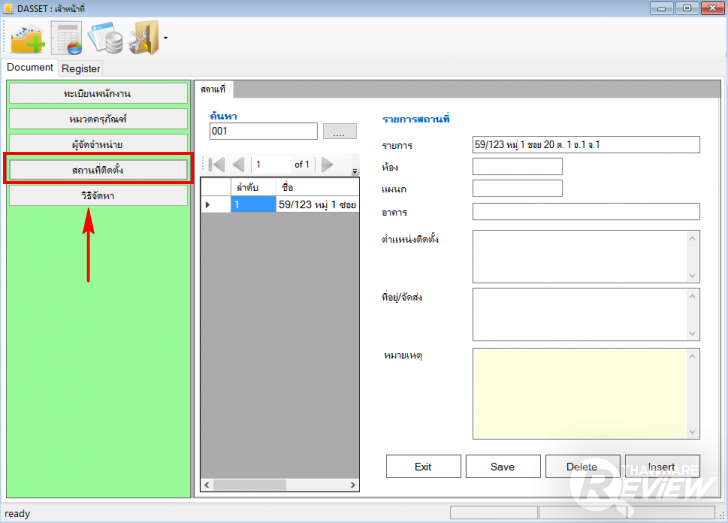
Task: Focus the หมายเหตุ yellow text area
Action: pyautogui.click(x=579, y=394)
